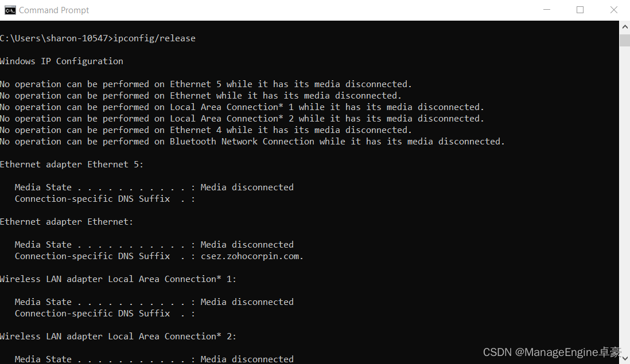
Task: Click the 'Windows IP Configuration' line
Action: click(x=61, y=61)
